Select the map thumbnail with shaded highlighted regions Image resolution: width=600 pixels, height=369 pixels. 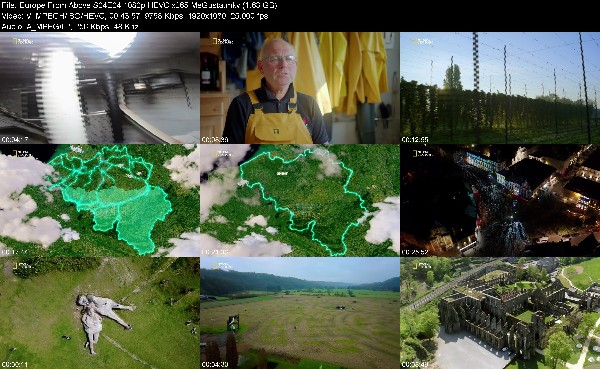(x=99, y=200)
